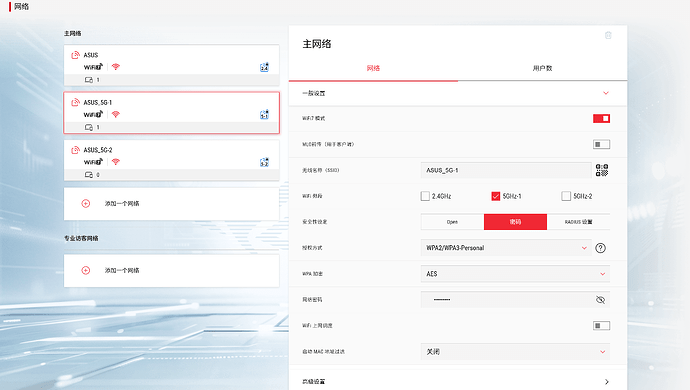Open the AES encryption dropdown
Image resolution: width=690 pixels, height=390 pixels.
(515, 274)
